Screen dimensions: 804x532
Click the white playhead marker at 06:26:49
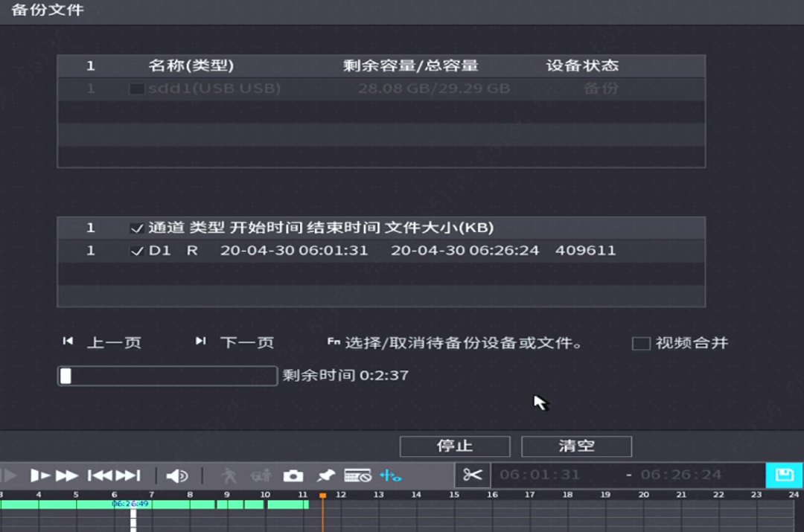click(x=133, y=520)
